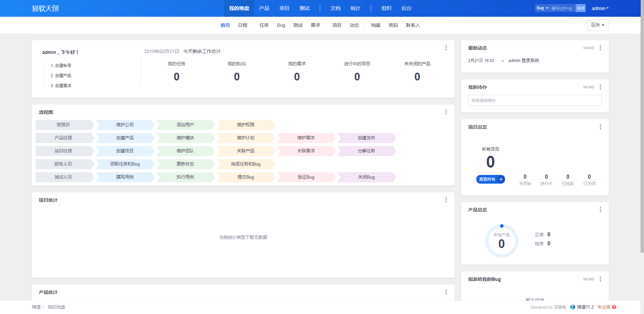Viewport: 644px width, 314px height.
Task: Select the 首页 sub-navigation tab
Action: pyautogui.click(x=225, y=25)
